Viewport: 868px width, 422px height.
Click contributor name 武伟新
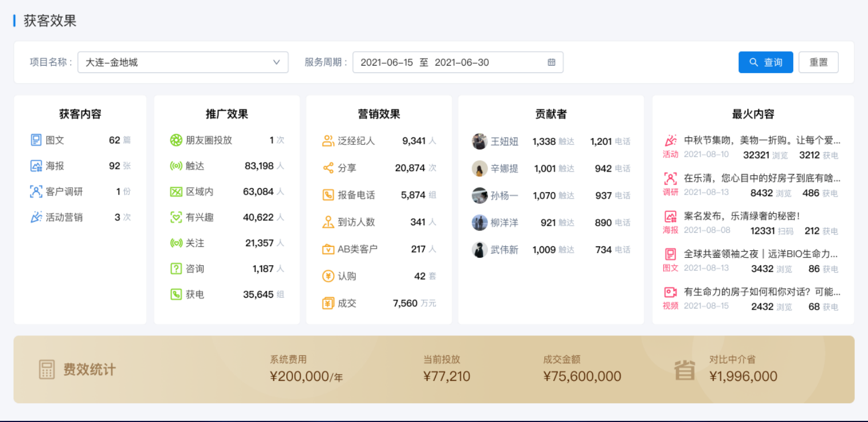505,250
